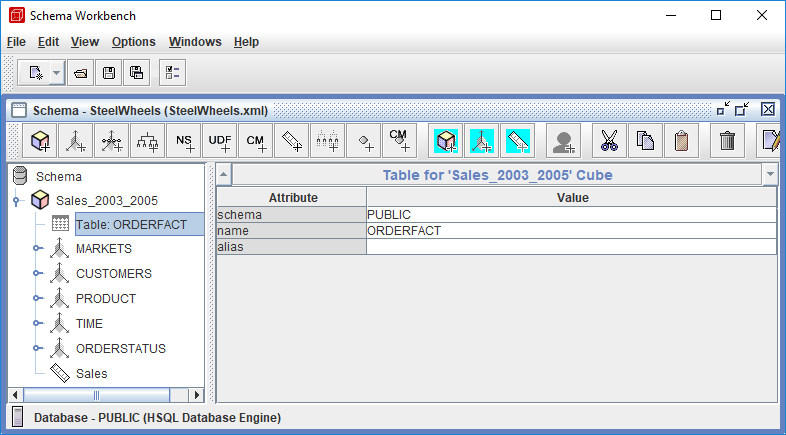Click the New schema file icon
Viewport: 786px width, 435px height.
pyautogui.click(x=35, y=73)
